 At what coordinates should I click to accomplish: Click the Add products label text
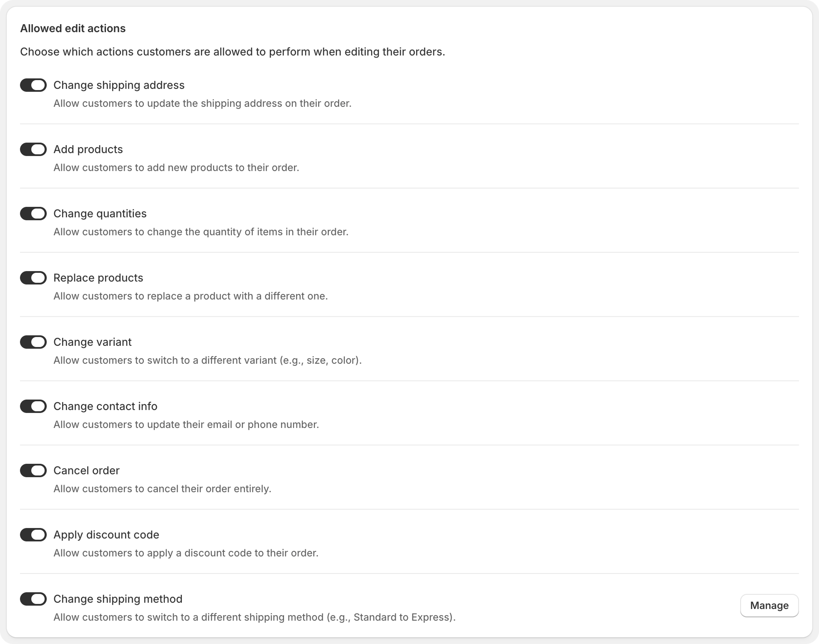click(x=88, y=149)
